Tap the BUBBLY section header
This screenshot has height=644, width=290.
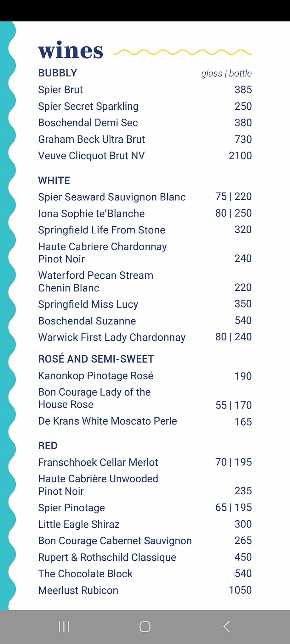click(x=58, y=73)
